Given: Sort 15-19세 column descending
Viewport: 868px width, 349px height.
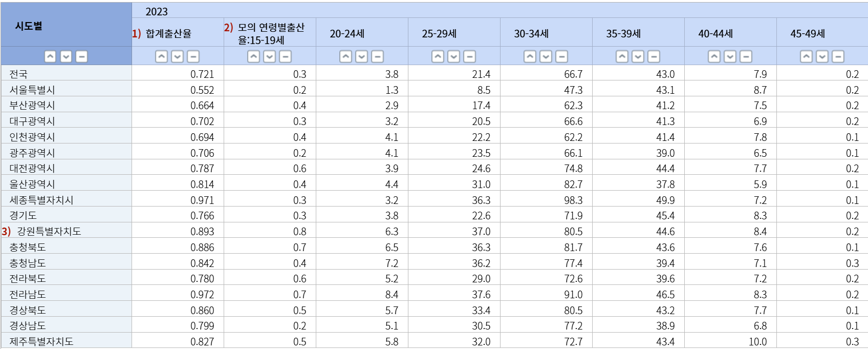Looking at the screenshot, I should [270, 56].
